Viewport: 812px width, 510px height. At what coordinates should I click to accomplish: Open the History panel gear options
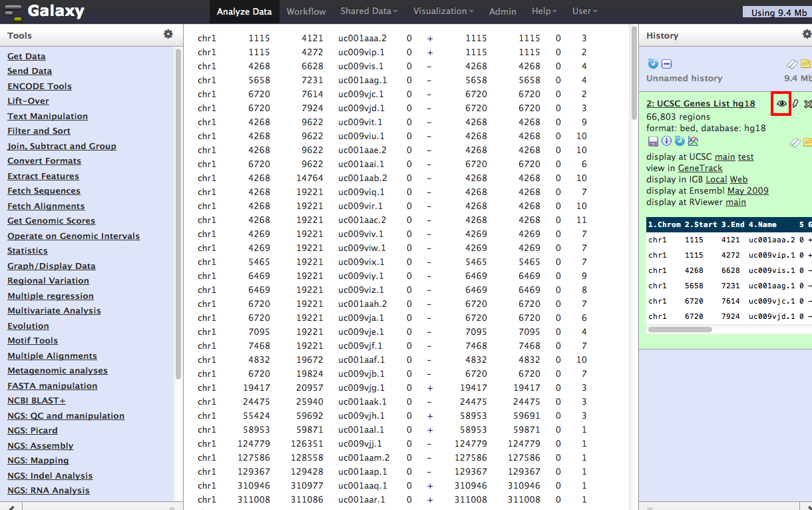(x=807, y=34)
